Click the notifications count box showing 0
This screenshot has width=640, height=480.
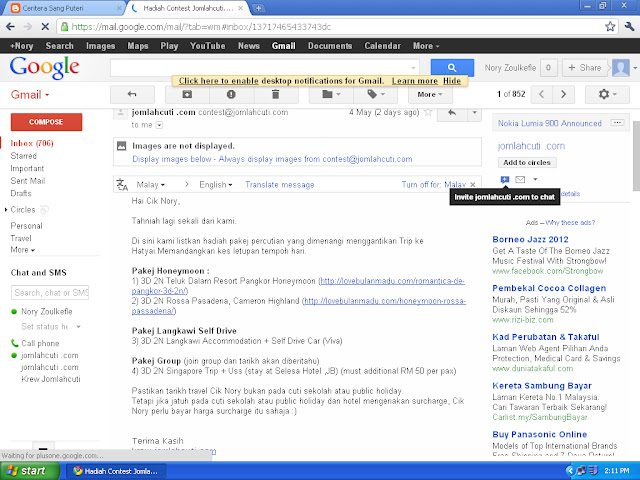[x=548, y=68]
